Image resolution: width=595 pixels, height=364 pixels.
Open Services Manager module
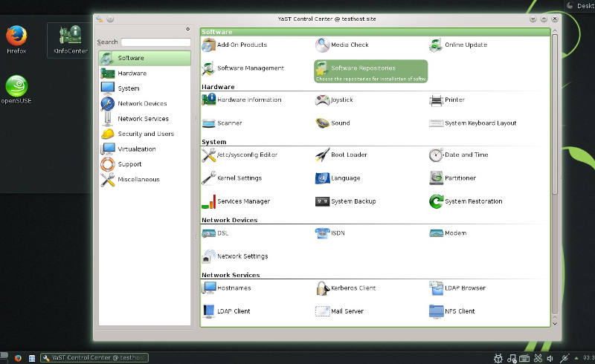tap(236, 201)
